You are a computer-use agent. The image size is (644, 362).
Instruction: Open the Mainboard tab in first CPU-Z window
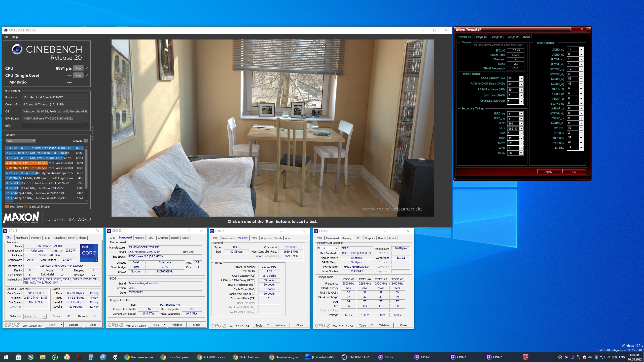(22, 238)
